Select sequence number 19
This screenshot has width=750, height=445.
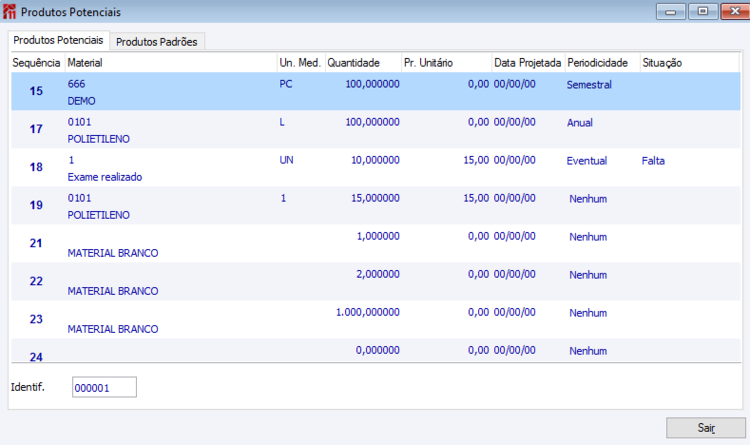coord(36,205)
